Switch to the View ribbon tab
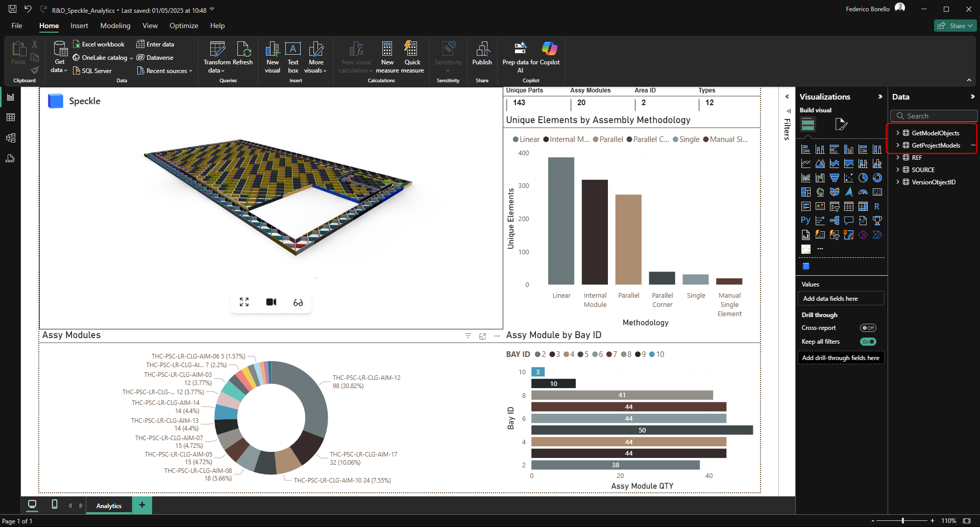Viewport: 980px width, 527px height. (x=150, y=26)
